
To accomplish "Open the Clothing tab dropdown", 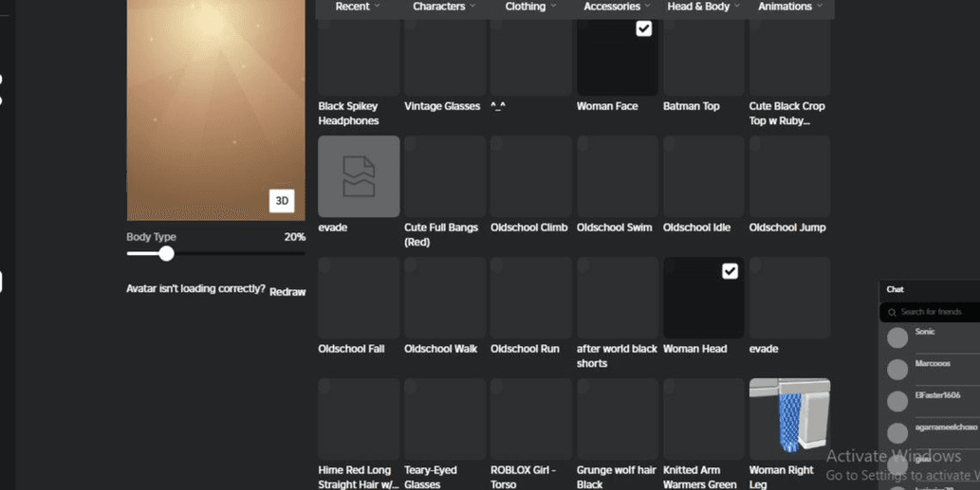I will click(530, 7).
